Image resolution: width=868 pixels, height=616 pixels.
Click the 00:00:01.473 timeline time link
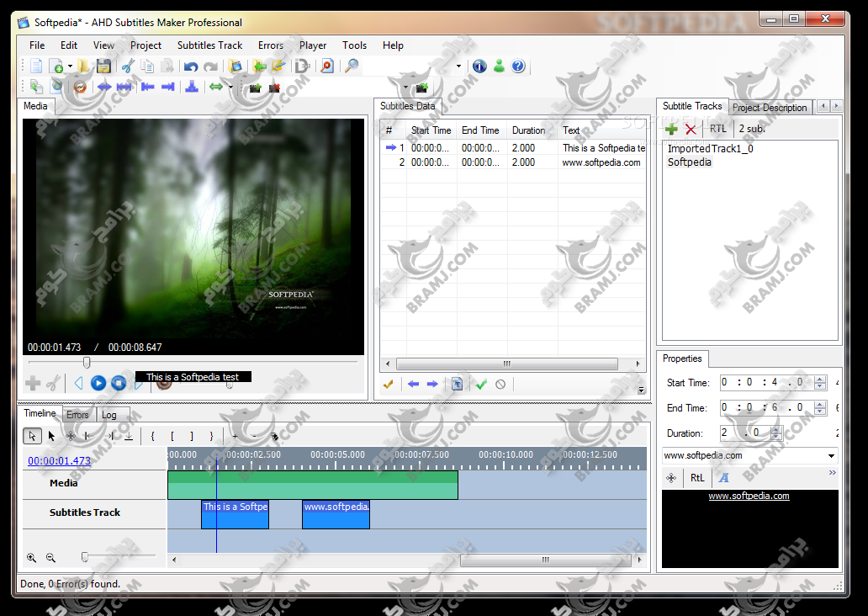pyautogui.click(x=59, y=461)
